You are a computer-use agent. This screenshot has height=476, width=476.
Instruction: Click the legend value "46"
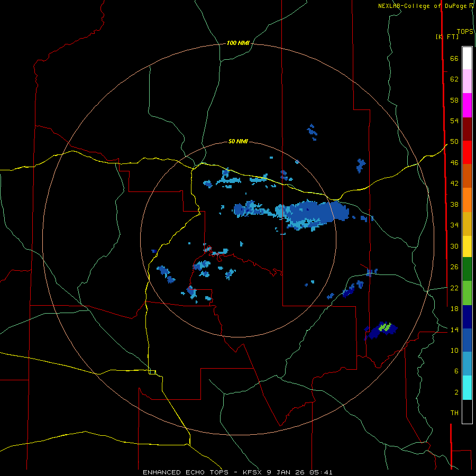[454, 162]
